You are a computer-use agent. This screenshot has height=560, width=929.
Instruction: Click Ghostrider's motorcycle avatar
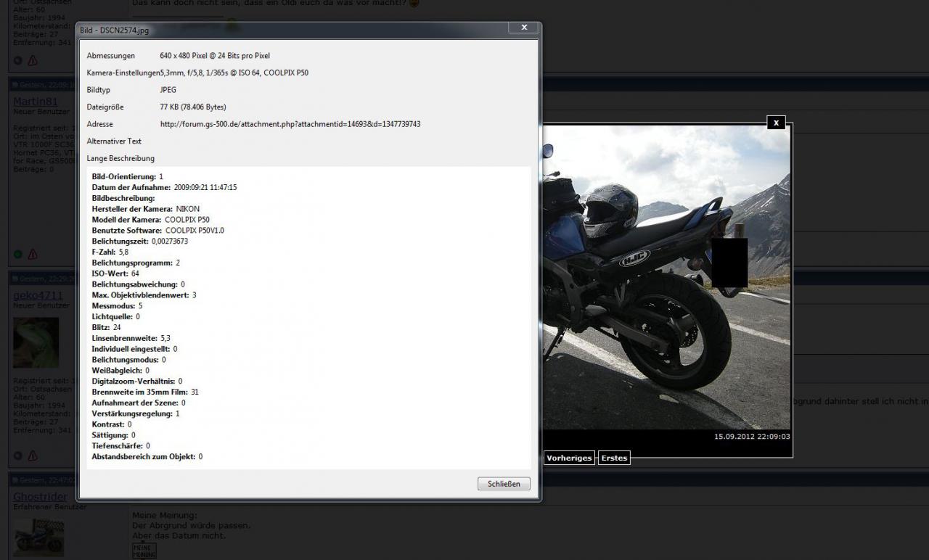click(38, 537)
